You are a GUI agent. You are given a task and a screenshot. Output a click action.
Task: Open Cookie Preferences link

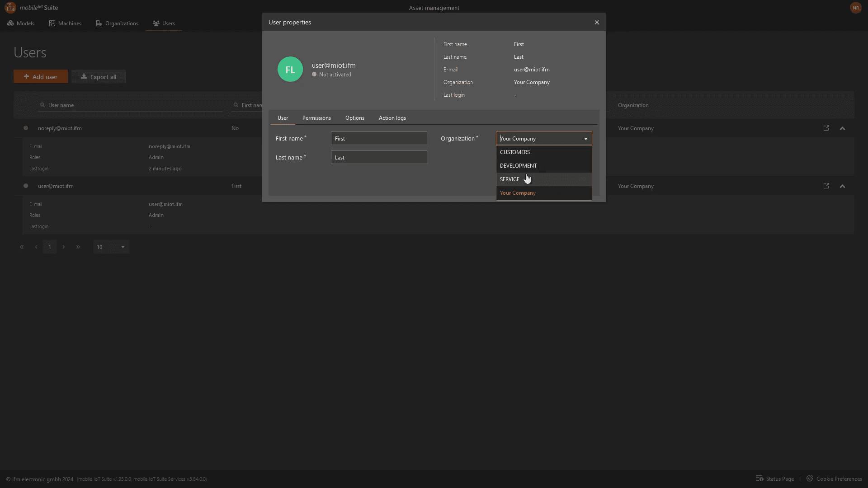834,479
